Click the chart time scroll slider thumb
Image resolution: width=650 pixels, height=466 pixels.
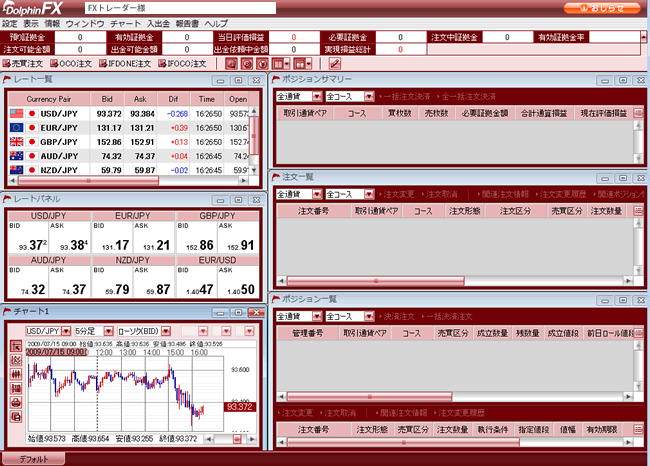(x=237, y=439)
